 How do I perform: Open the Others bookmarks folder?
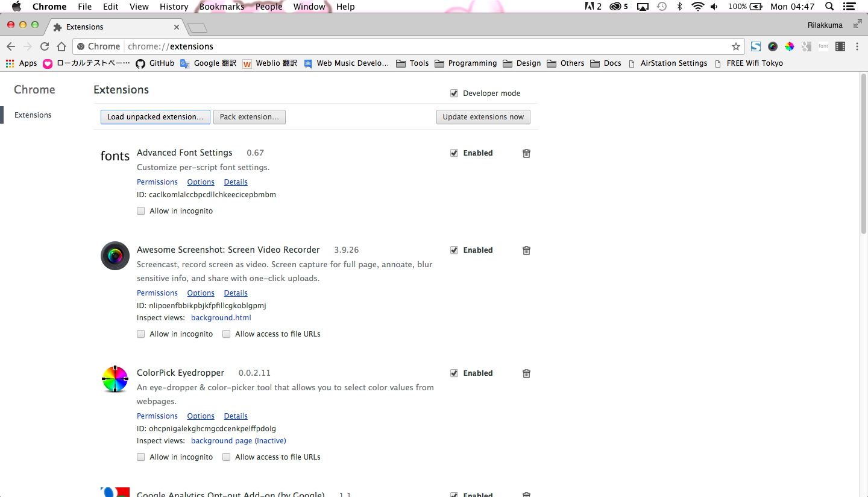coord(565,63)
